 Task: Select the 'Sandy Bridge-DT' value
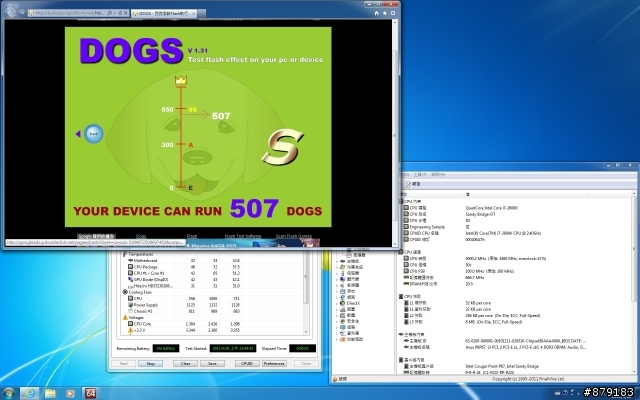480,214
